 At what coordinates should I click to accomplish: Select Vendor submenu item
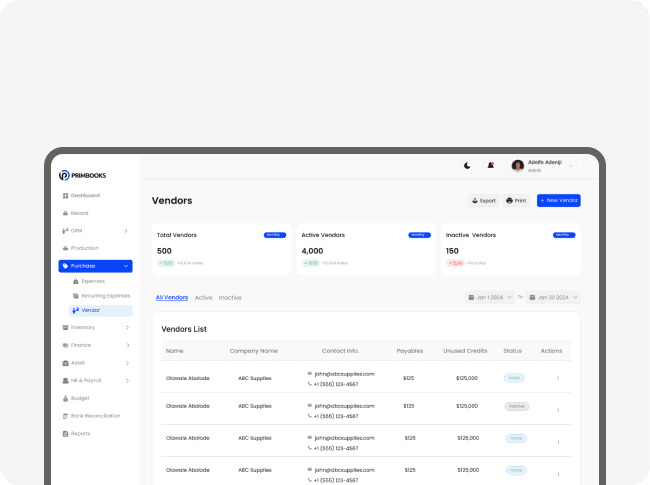pyautogui.click(x=101, y=310)
